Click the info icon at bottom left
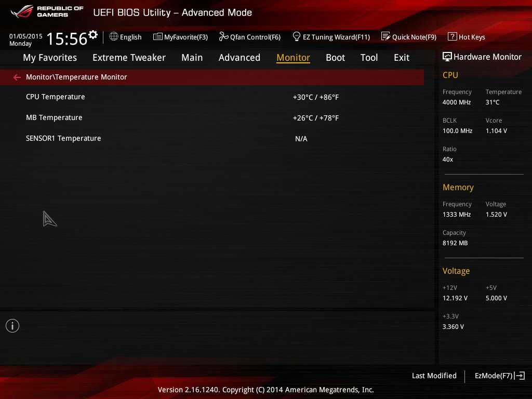Image resolution: width=532 pixels, height=399 pixels. coord(12,326)
